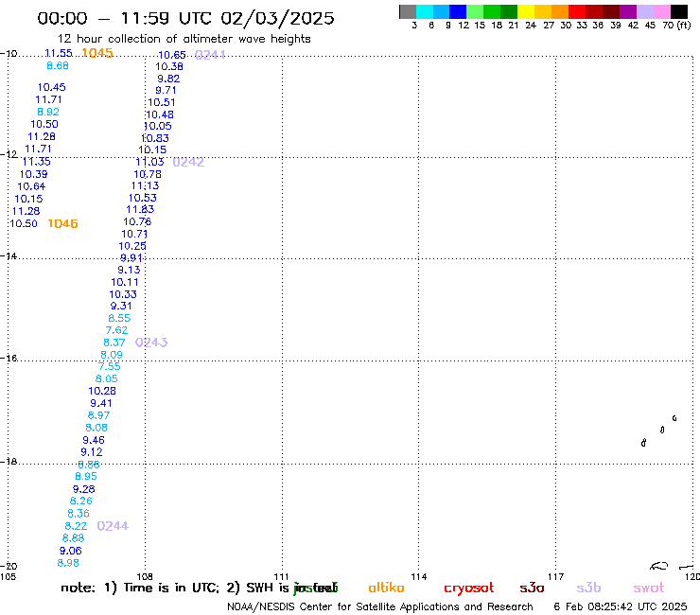
Task: Select the 11.83 wave height
Action: (x=140, y=209)
